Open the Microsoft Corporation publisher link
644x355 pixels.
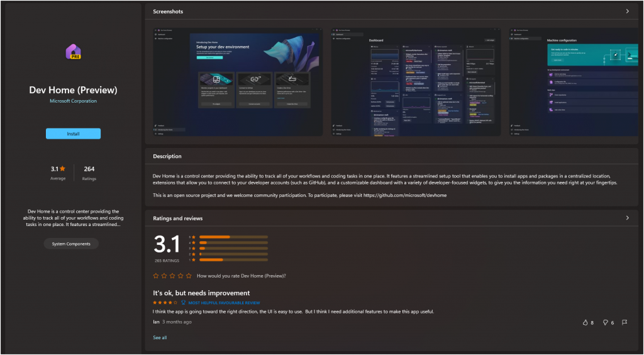[73, 101]
